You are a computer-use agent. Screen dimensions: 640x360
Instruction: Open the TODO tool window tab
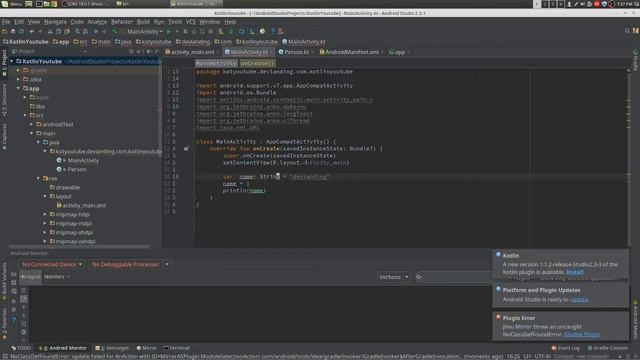click(x=21, y=348)
